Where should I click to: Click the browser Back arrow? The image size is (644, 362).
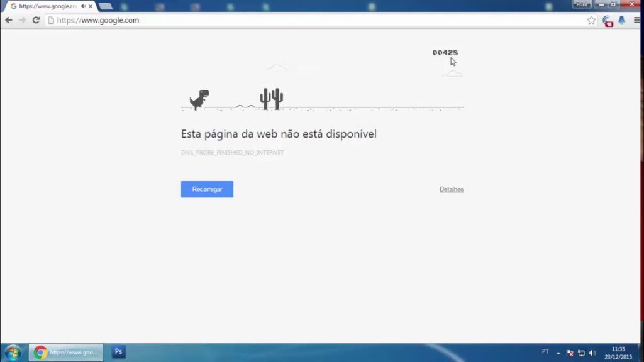tap(9, 20)
